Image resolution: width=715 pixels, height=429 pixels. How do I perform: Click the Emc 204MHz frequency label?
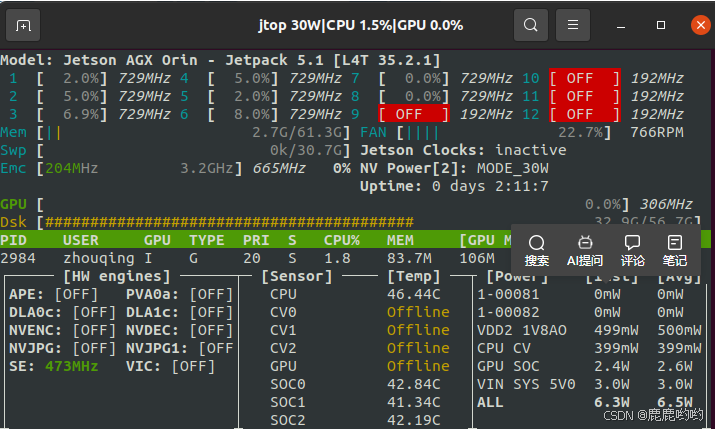(72, 169)
